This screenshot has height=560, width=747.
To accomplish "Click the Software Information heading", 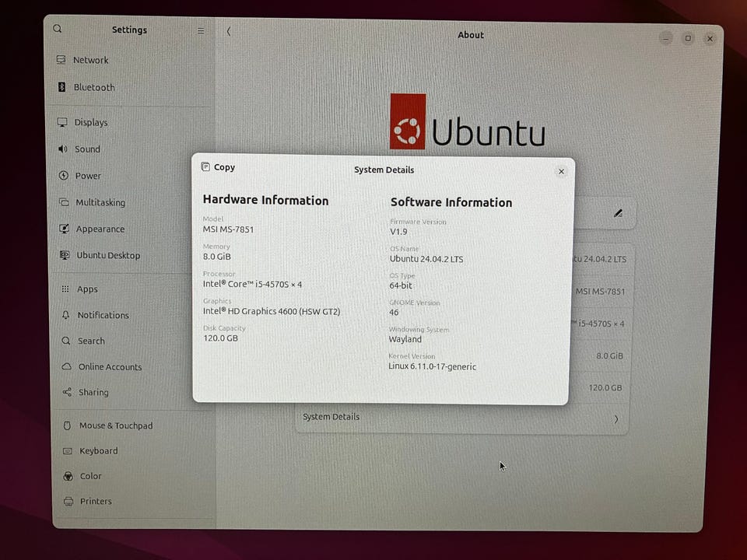I will (451, 202).
